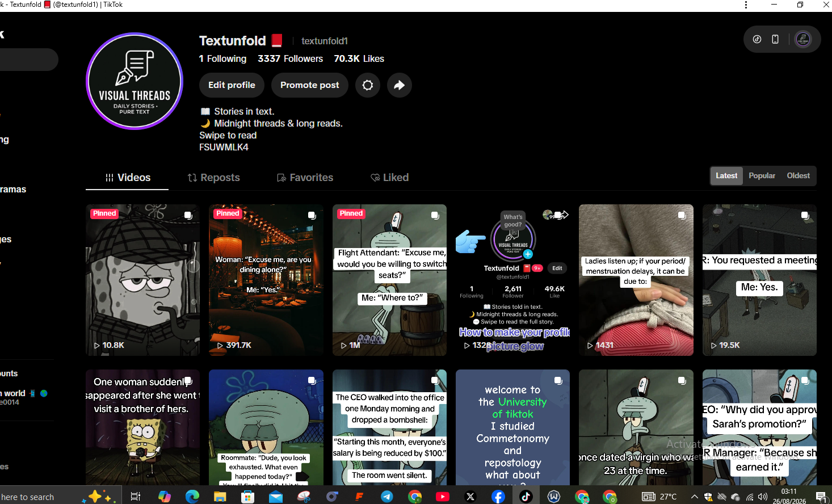Open the Squidward "Roommate: Dude, you look exhausted" video
Viewport: 832px width, 504px height.
point(266,427)
